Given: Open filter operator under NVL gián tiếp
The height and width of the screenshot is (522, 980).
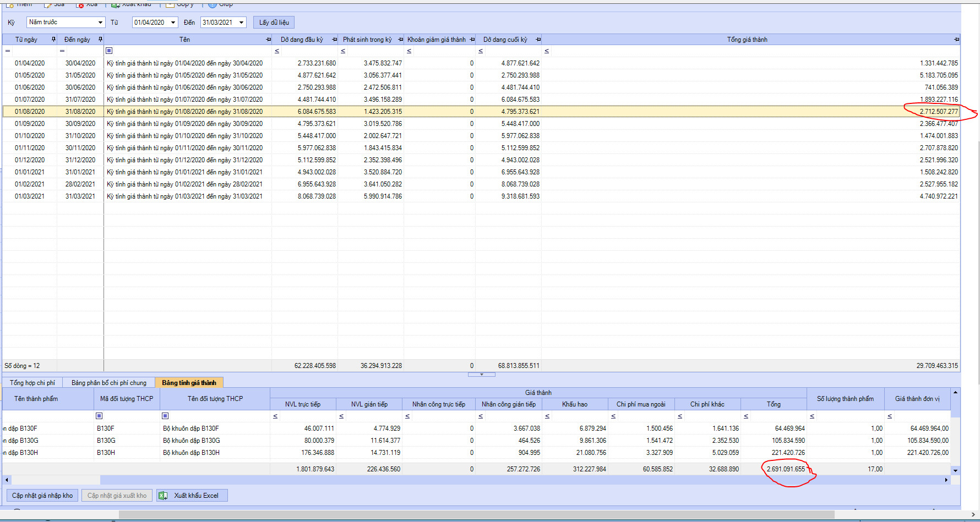Looking at the screenshot, I should click(341, 416).
